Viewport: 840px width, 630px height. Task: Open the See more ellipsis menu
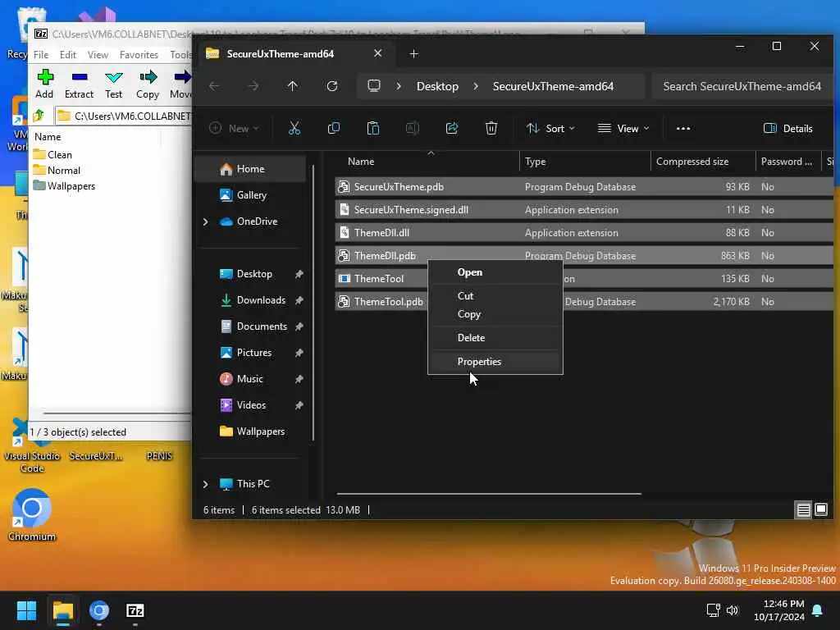click(683, 129)
